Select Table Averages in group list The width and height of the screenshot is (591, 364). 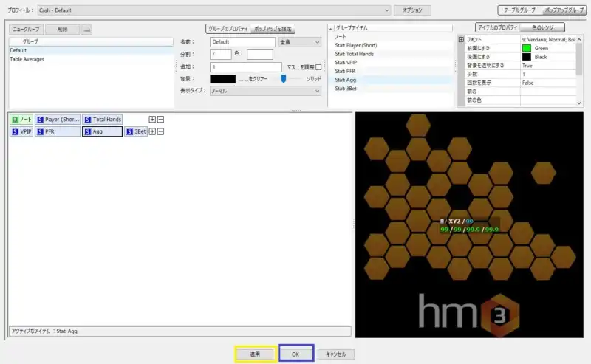click(x=27, y=59)
